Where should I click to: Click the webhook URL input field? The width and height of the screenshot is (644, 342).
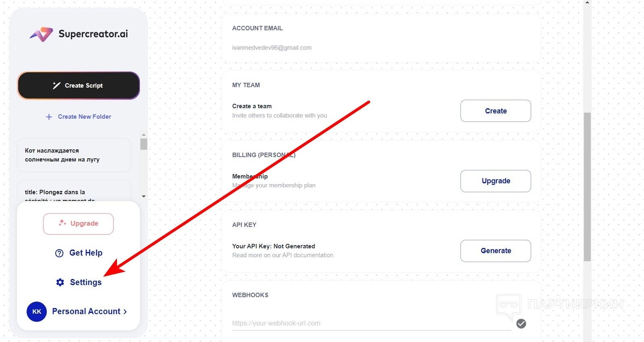pyautogui.click(x=371, y=323)
